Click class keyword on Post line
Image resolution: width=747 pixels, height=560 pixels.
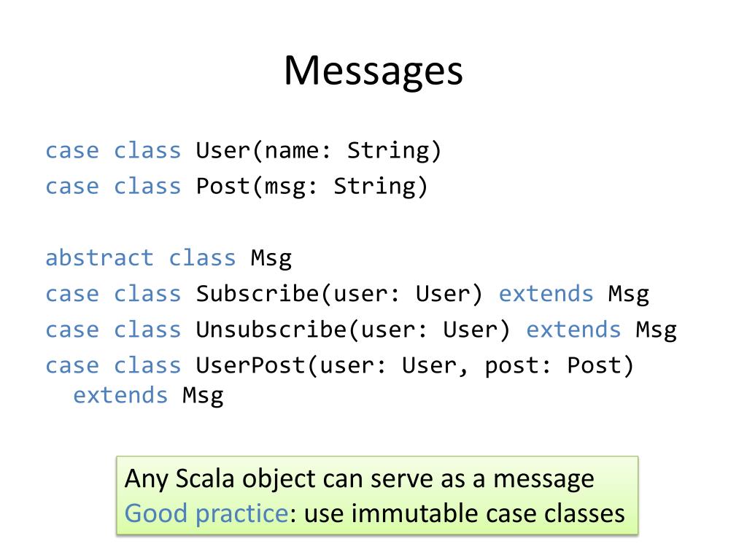147,186
